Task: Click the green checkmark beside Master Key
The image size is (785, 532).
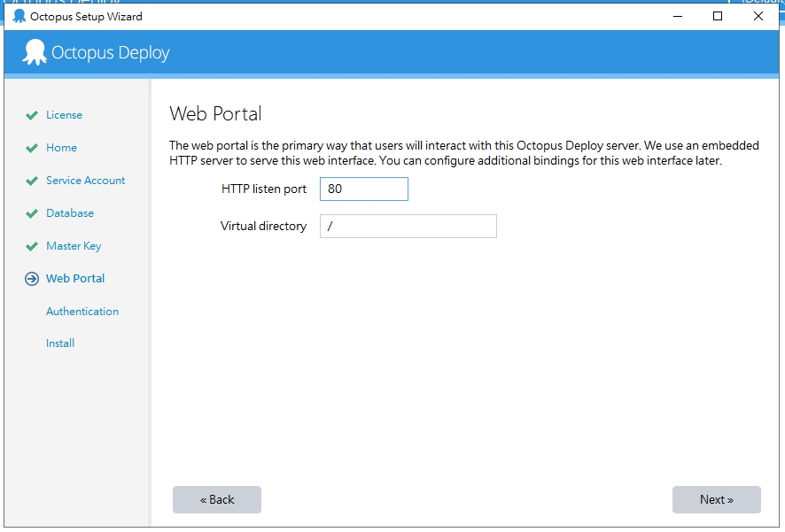Action: tap(32, 246)
